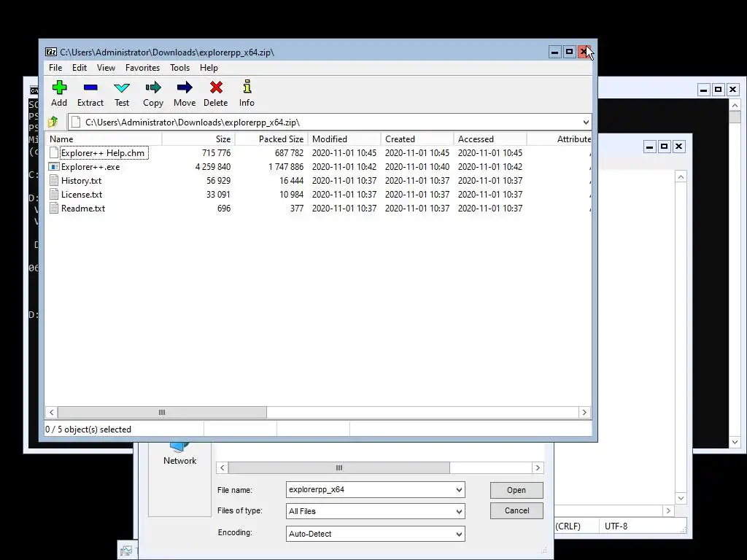Image resolution: width=747 pixels, height=560 pixels.
Task: Sort by the Size column header
Action: coord(198,139)
